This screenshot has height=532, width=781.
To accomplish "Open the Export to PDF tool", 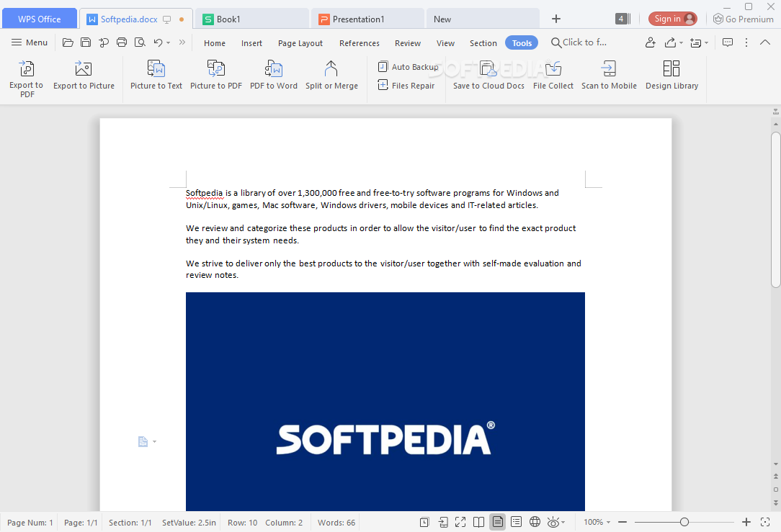I will click(x=27, y=78).
